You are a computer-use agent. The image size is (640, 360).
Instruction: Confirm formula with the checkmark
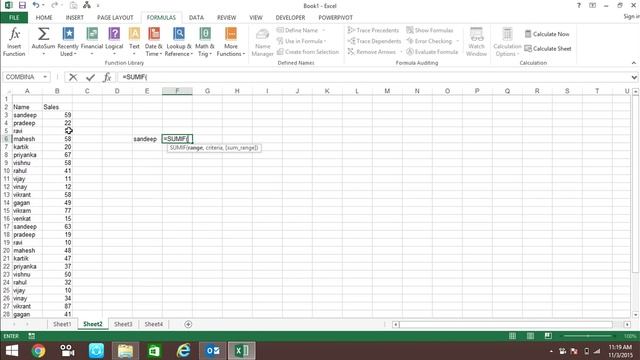[90, 77]
